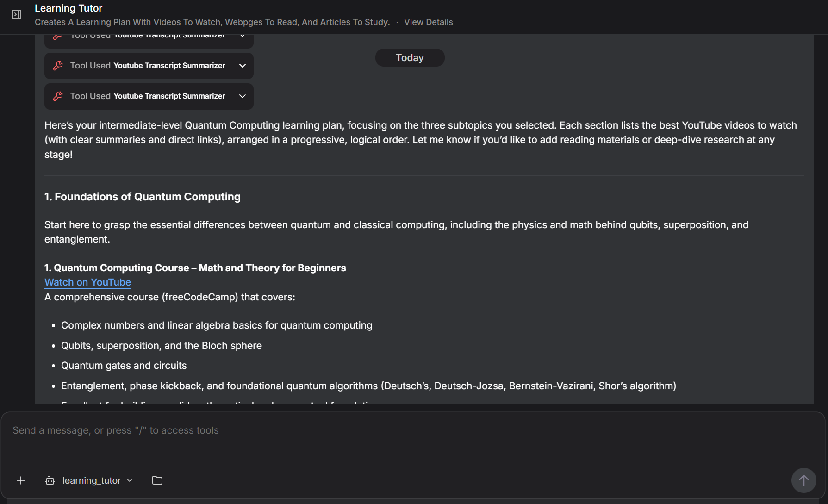Select the learning_tutor agent name label
Image resolution: width=828 pixels, height=504 pixels.
[92, 480]
